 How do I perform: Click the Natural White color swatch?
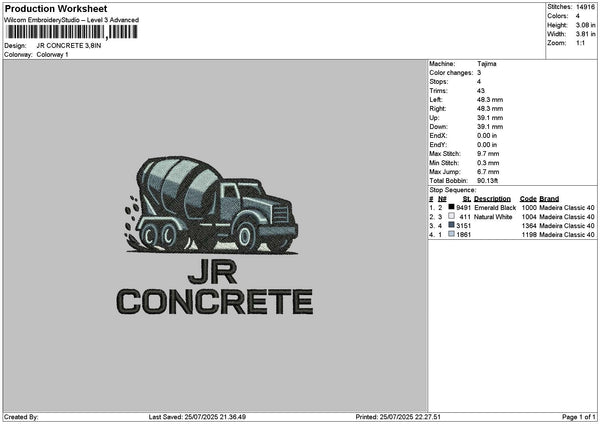pos(451,216)
